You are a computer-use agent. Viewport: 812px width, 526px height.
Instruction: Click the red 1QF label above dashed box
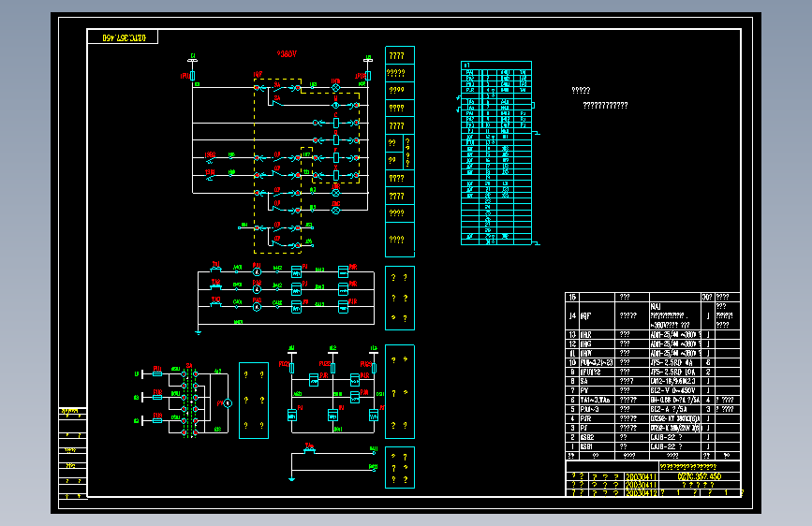[x=258, y=75]
